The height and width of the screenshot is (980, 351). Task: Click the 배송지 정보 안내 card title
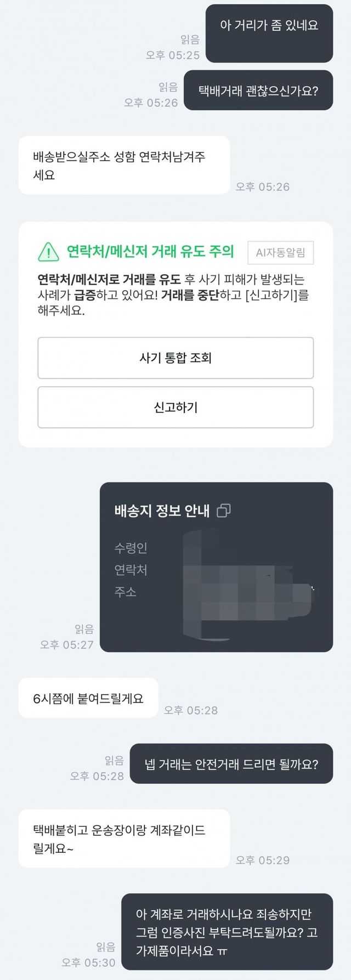pos(162,511)
